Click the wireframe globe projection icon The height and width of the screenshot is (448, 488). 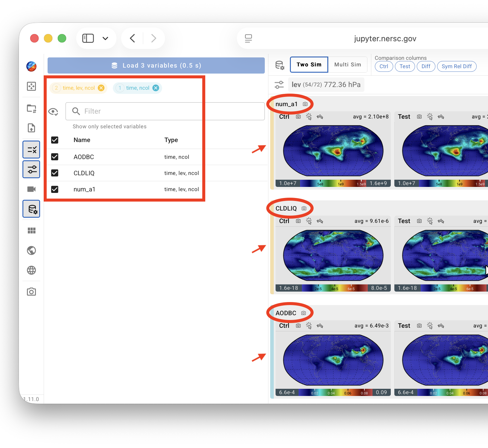(31, 270)
